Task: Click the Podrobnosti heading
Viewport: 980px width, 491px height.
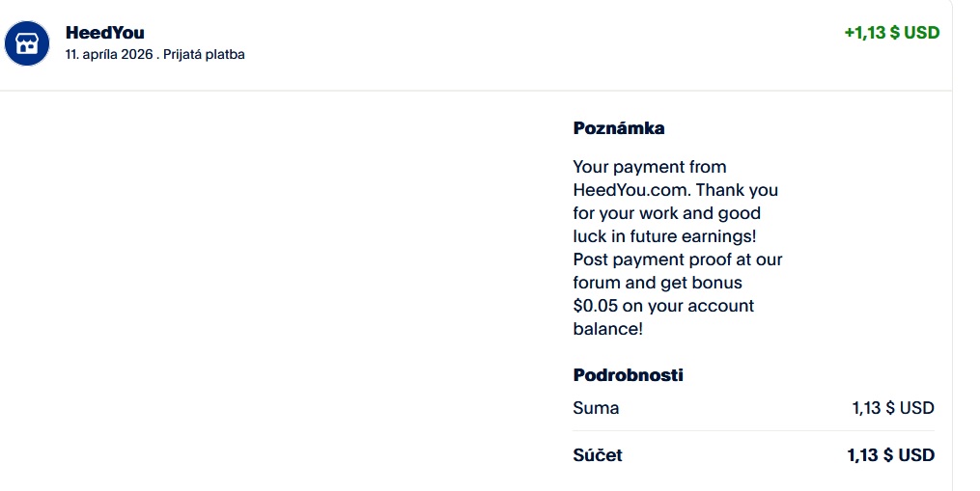Action: point(628,374)
